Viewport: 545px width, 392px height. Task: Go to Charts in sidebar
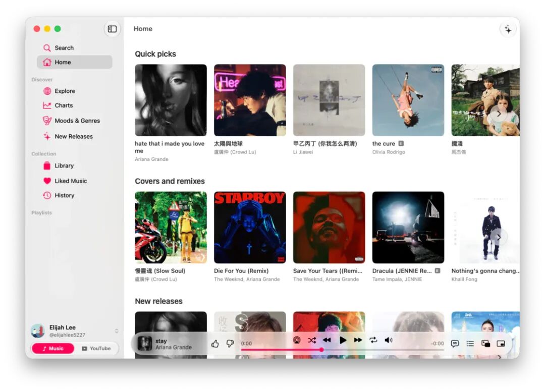tap(74, 105)
